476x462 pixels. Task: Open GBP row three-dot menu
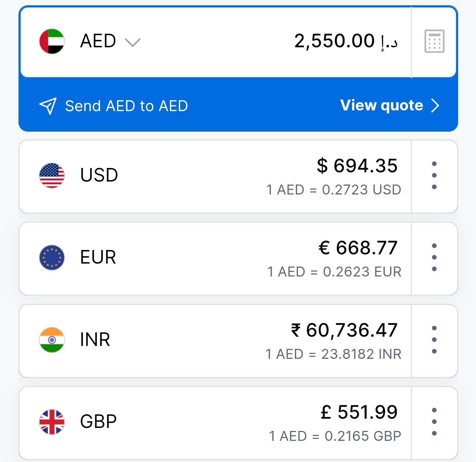click(x=434, y=422)
